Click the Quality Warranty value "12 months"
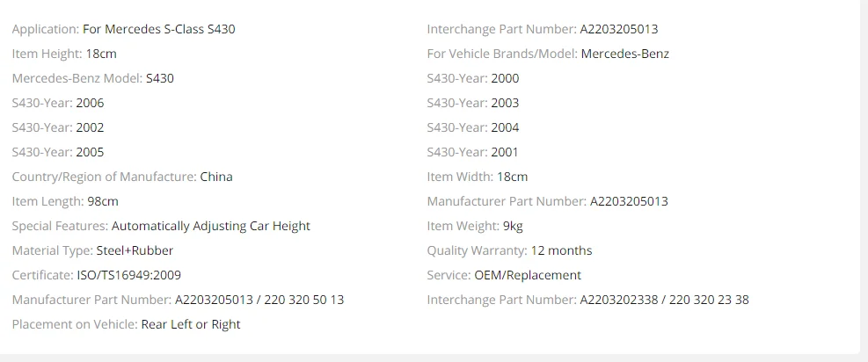This screenshot has height=362, width=868. point(562,250)
